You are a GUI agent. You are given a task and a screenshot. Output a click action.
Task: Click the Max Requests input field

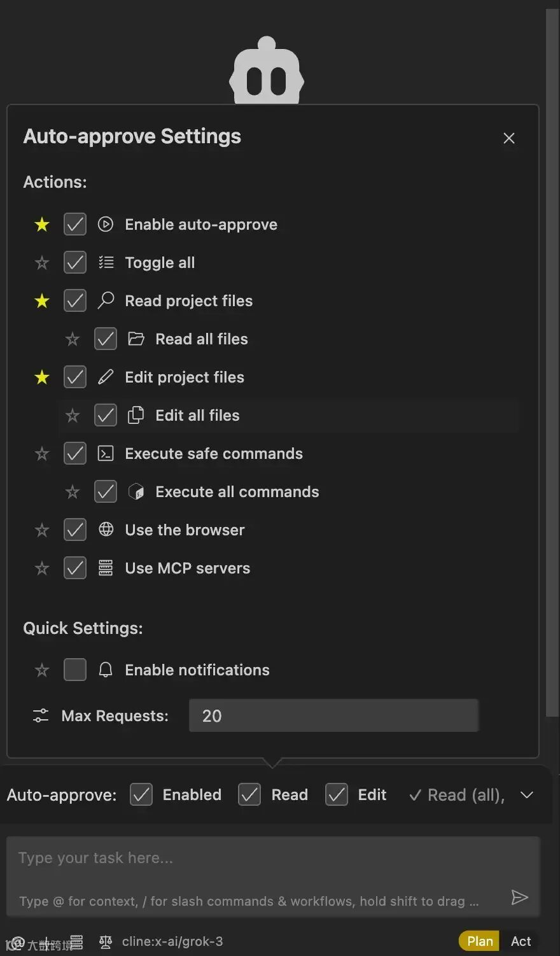333,716
